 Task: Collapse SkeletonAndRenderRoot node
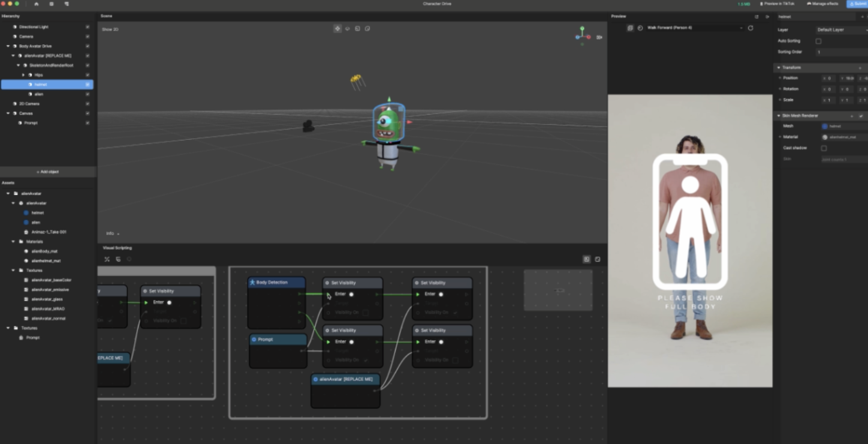click(18, 65)
